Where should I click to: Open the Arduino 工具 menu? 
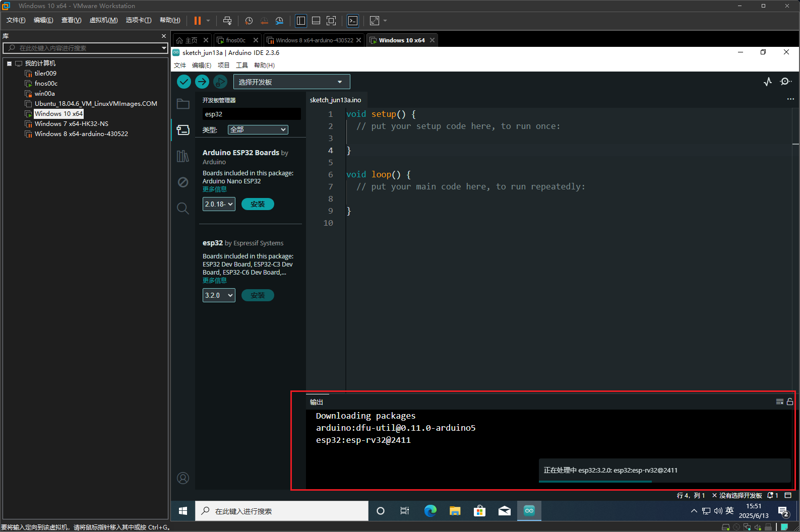242,65
